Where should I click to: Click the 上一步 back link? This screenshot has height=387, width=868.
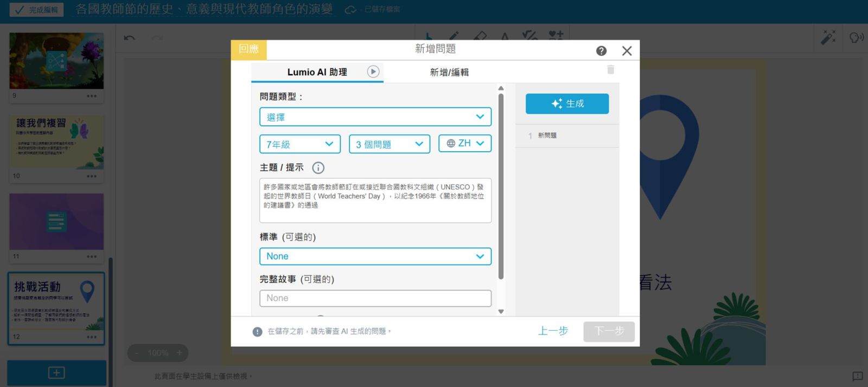click(553, 331)
